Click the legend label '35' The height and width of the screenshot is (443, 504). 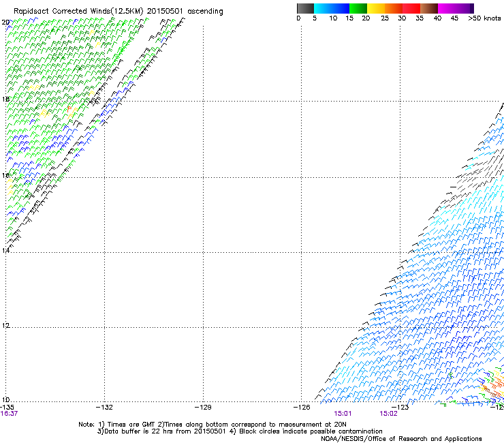pyautogui.click(x=420, y=18)
